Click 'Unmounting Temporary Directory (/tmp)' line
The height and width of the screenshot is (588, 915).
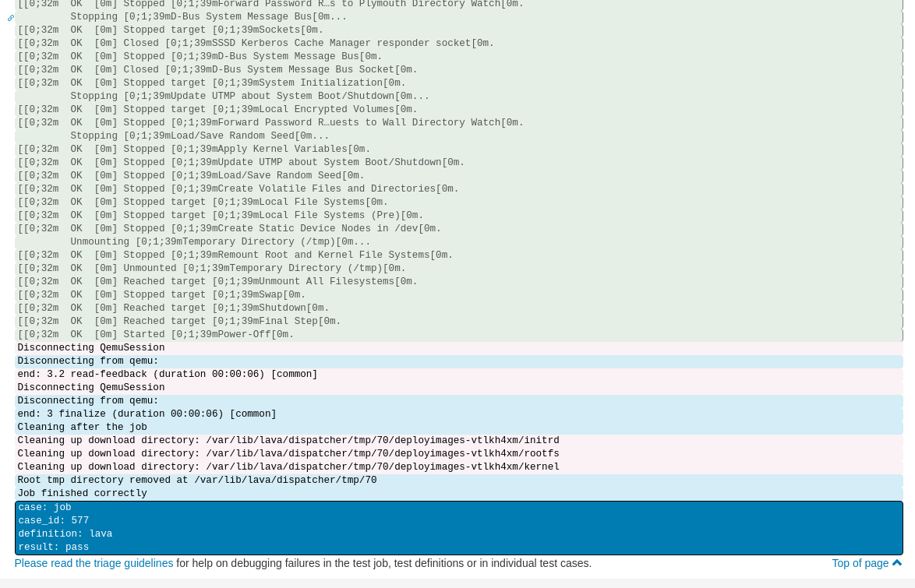(x=458, y=241)
